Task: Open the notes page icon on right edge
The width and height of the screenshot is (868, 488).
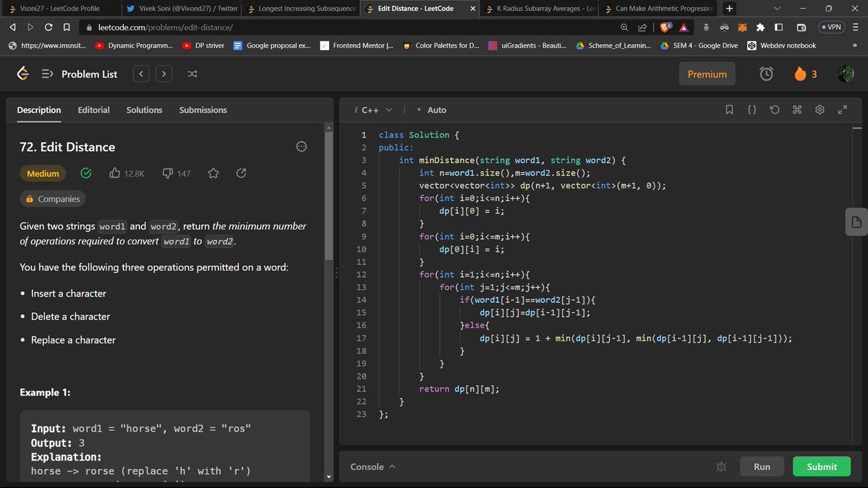Action: point(856,221)
